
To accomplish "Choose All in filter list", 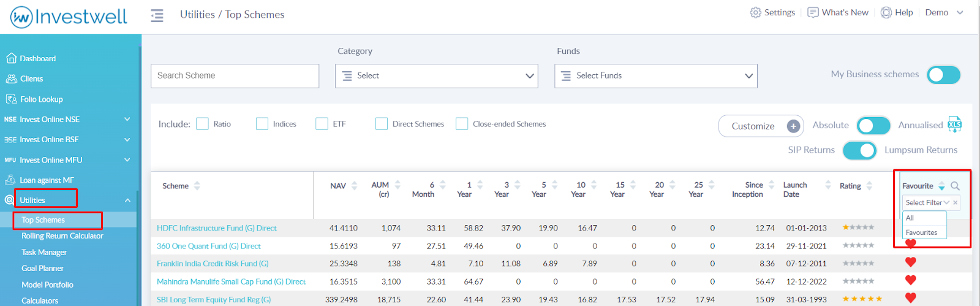I will click(x=924, y=218).
